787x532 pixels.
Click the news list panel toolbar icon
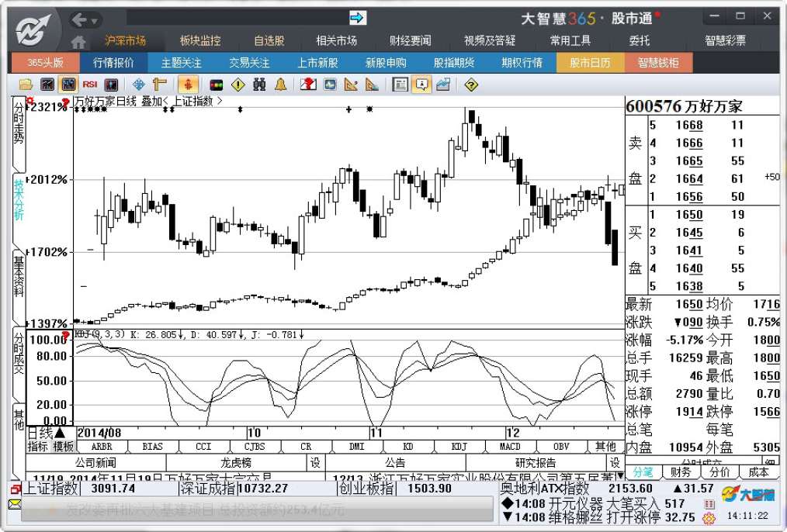click(x=400, y=85)
